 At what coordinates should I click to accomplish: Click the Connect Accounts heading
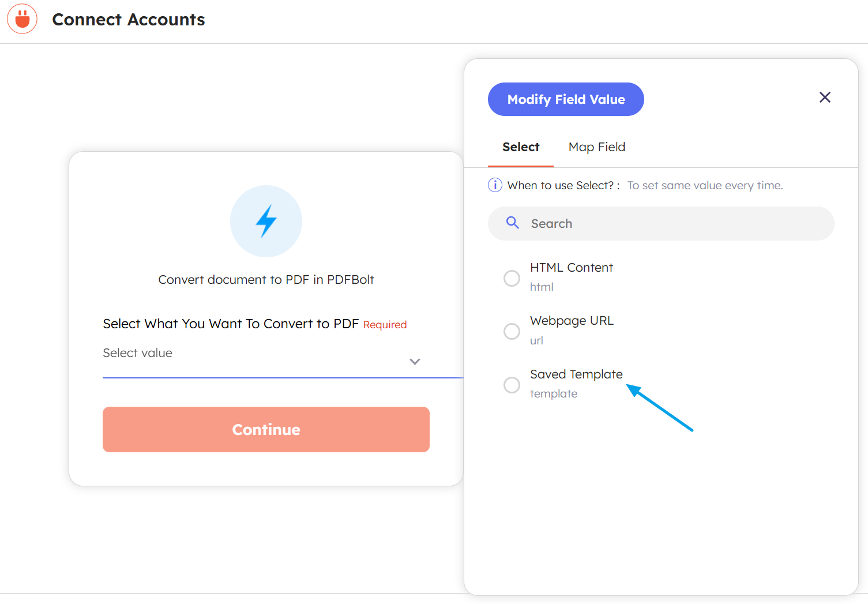(x=128, y=19)
